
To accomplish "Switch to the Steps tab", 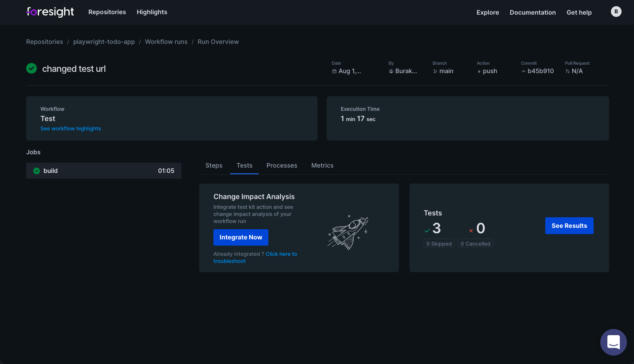I will [214, 165].
